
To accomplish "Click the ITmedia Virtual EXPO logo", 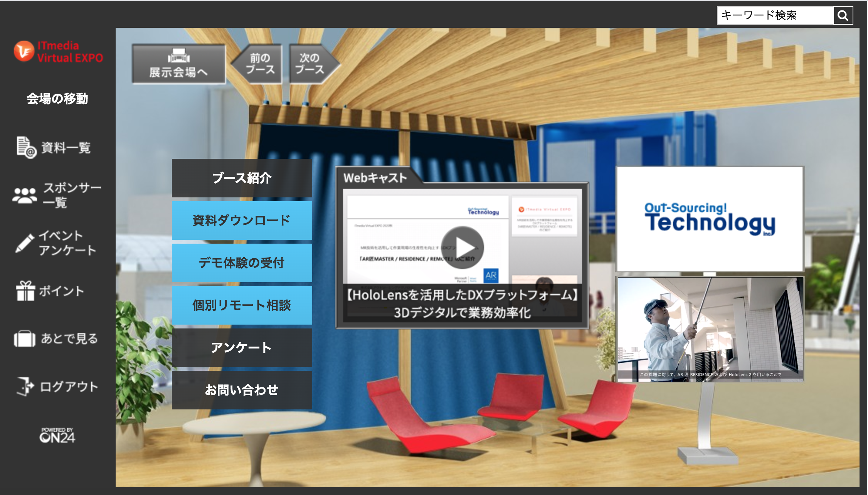I will point(59,52).
